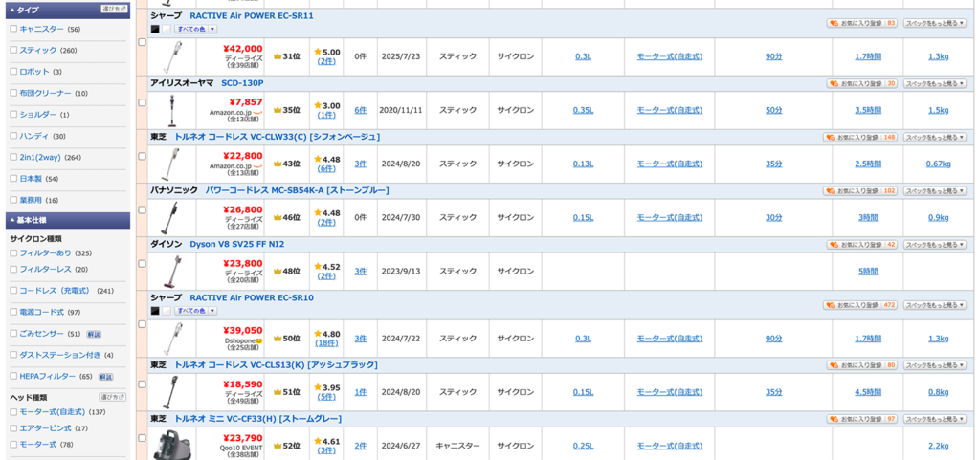
Task: Open すべての色 dropdown for EC-SR11
Action: click(x=195, y=30)
